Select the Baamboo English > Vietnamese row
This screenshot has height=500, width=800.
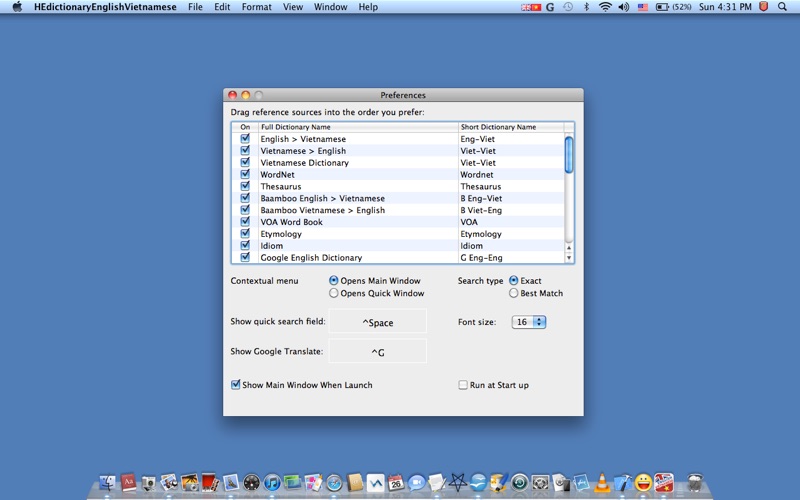coord(398,198)
